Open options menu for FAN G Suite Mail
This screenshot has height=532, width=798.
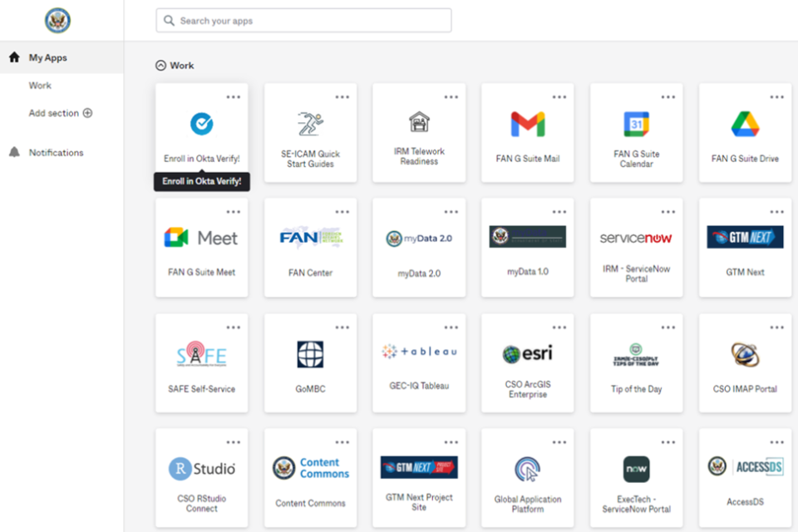(559, 96)
